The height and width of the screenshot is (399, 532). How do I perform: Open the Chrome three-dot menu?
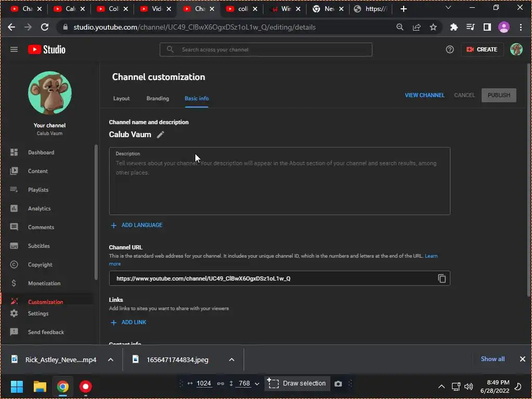tap(521, 27)
